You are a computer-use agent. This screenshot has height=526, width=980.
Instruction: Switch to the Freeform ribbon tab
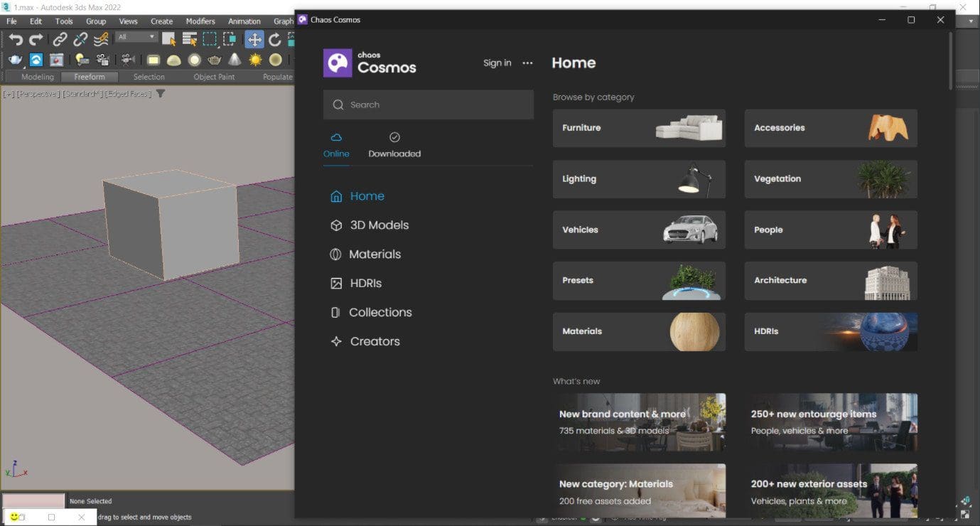90,77
